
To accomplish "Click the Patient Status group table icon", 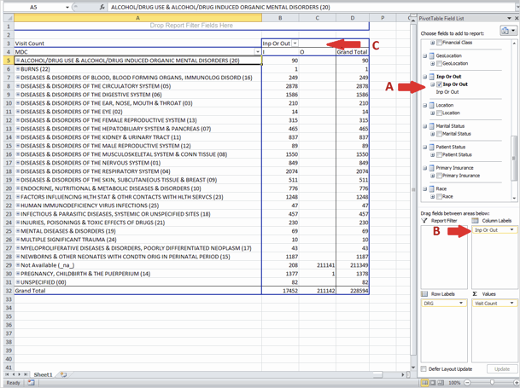I will (x=432, y=147).
